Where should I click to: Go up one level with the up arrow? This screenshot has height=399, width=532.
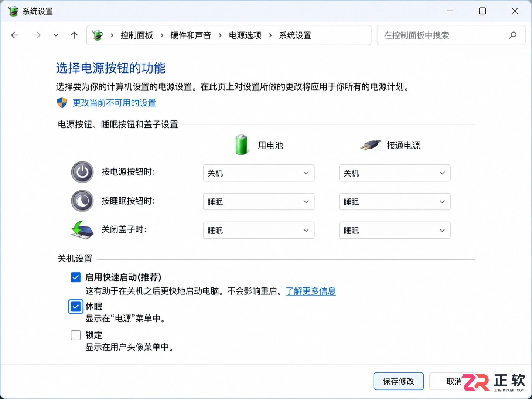[x=74, y=35]
